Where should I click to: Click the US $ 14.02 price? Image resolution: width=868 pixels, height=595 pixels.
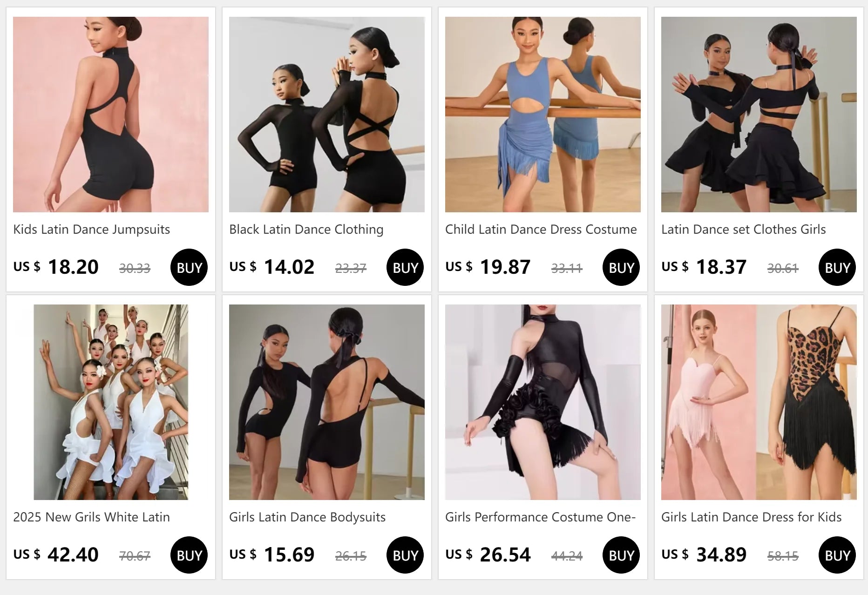(x=272, y=267)
